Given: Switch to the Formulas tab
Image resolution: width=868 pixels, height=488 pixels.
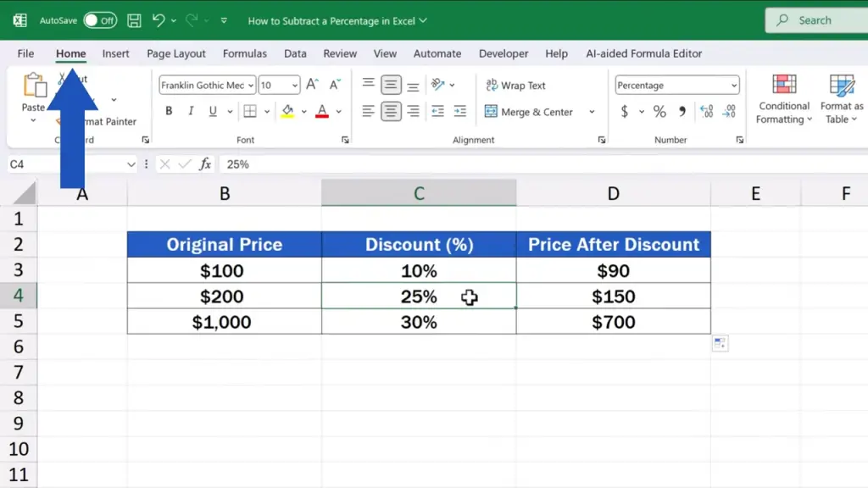Looking at the screenshot, I should pyautogui.click(x=245, y=53).
